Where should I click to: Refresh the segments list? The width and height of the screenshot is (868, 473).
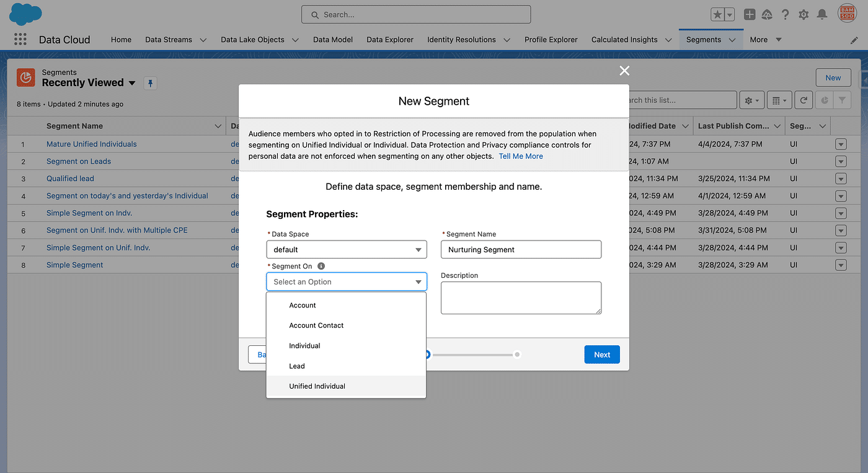pyautogui.click(x=804, y=100)
